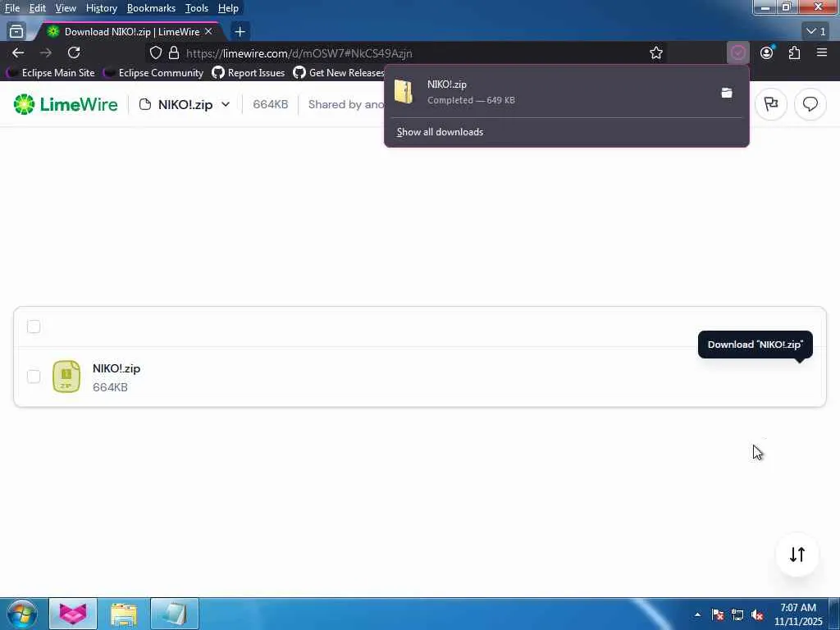Bookmark this page with the star icon
840x630 pixels.
(656, 52)
